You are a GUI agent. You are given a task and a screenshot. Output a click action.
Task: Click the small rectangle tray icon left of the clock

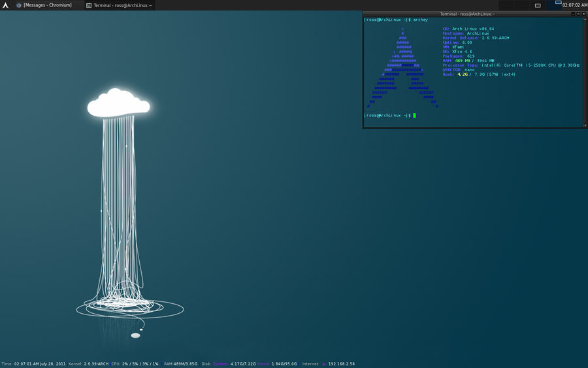point(538,5)
